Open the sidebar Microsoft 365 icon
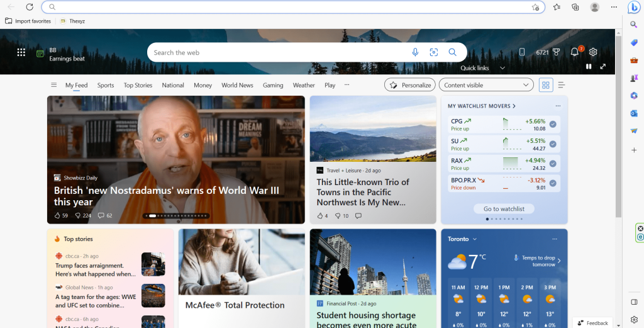644x328 pixels. click(634, 95)
